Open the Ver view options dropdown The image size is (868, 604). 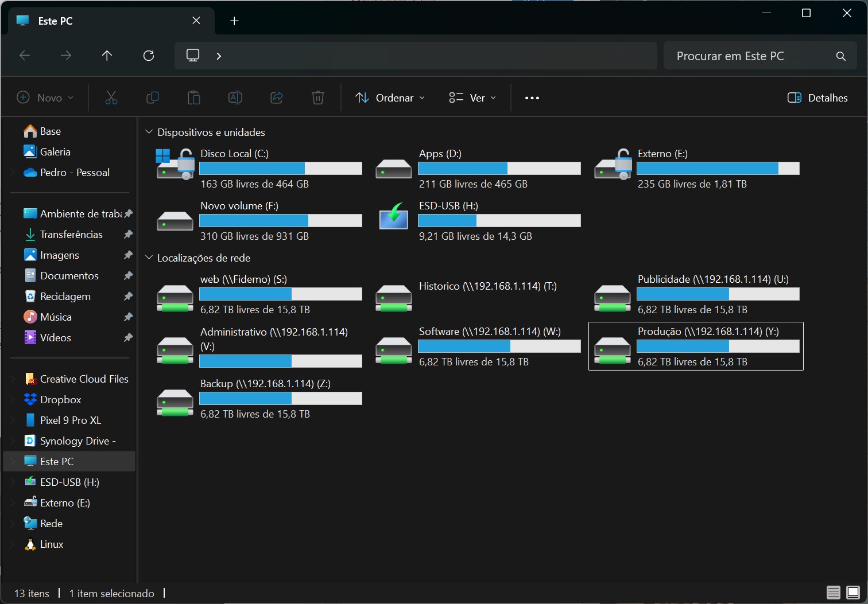(472, 98)
